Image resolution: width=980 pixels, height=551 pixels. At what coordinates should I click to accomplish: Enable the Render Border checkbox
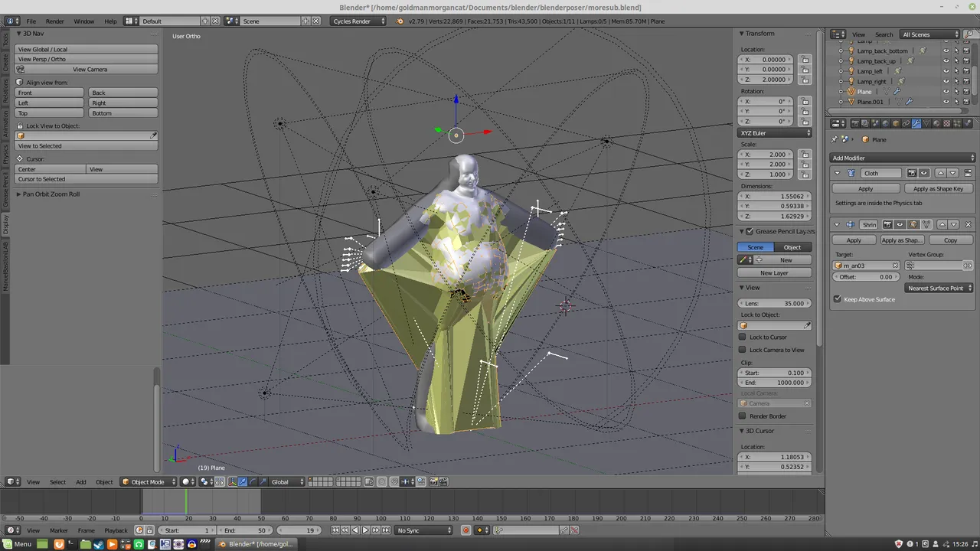(742, 416)
